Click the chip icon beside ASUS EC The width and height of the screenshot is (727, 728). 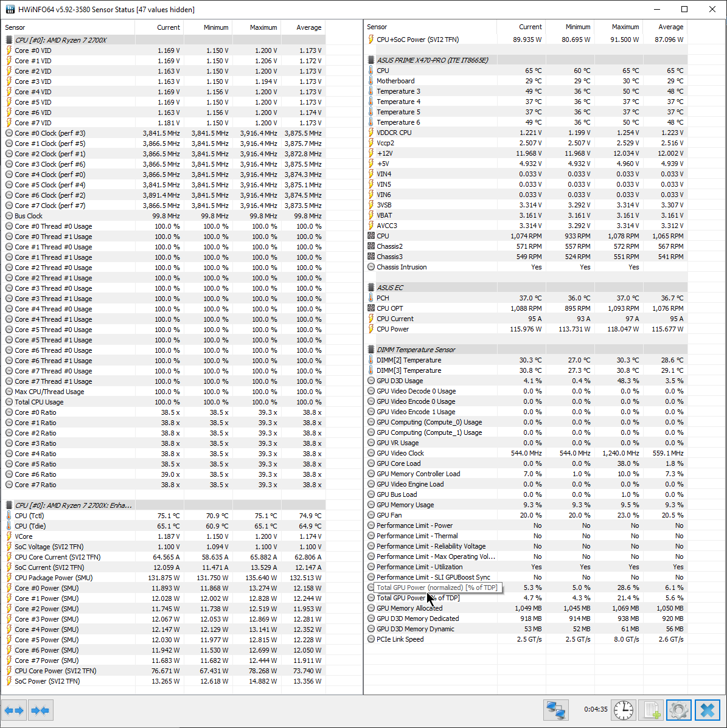tap(370, 288)
